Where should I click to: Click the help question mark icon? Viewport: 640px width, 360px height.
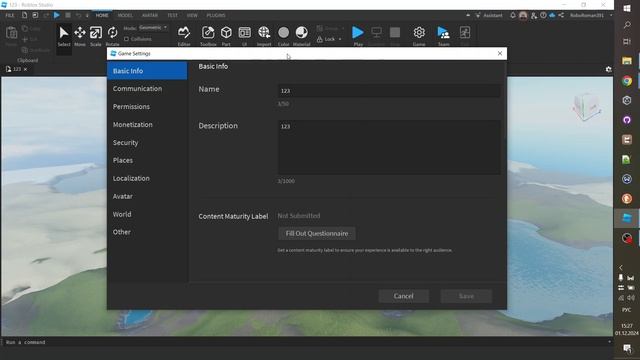point(543,15)
